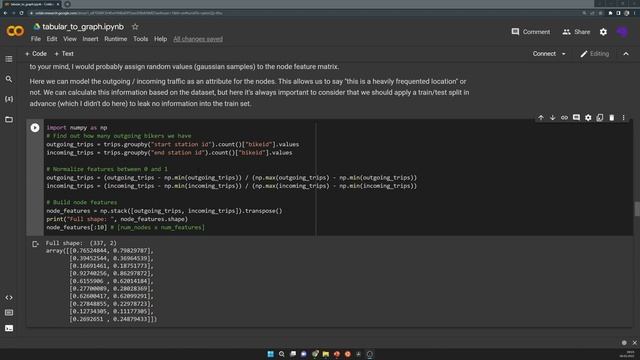
Task: Add a new Code cell
Action: [36, 54]
